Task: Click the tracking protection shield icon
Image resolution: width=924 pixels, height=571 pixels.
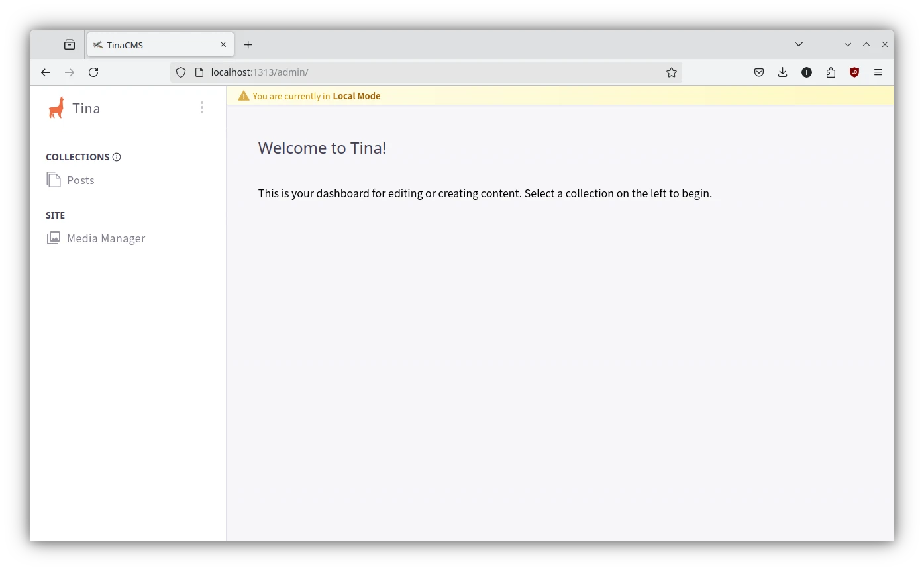Action: (x=181, y=72)
